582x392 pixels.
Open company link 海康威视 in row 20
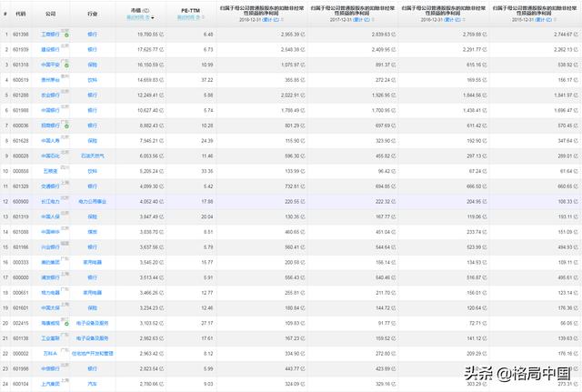pos(50,323)
